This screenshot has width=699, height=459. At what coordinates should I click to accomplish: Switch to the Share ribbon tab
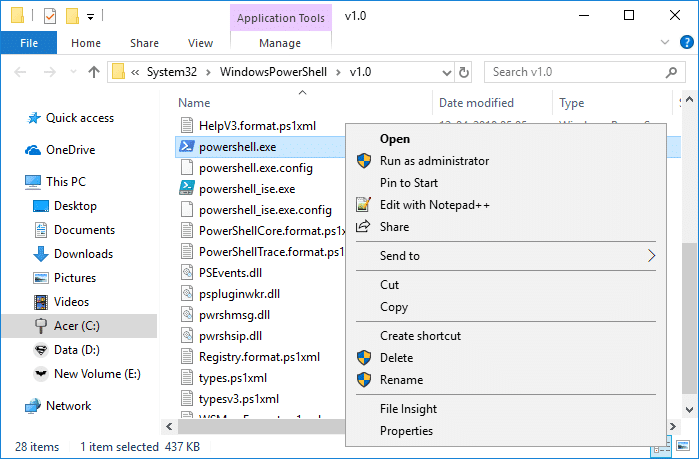point(144,43)
